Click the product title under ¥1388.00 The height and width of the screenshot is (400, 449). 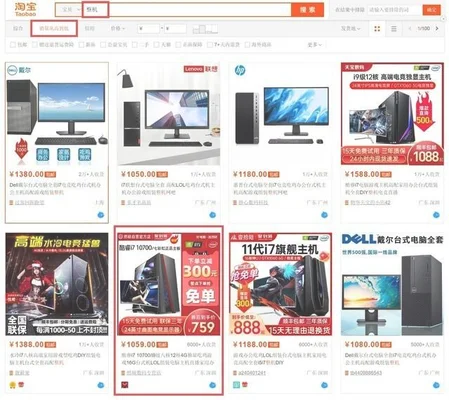pos(55,359)
